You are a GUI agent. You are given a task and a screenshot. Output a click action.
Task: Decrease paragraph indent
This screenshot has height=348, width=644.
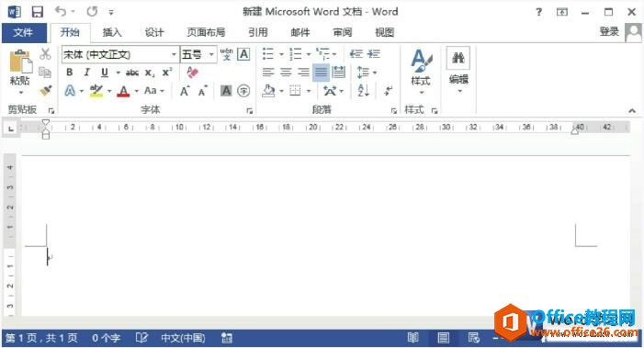click(x=356, y=54)
